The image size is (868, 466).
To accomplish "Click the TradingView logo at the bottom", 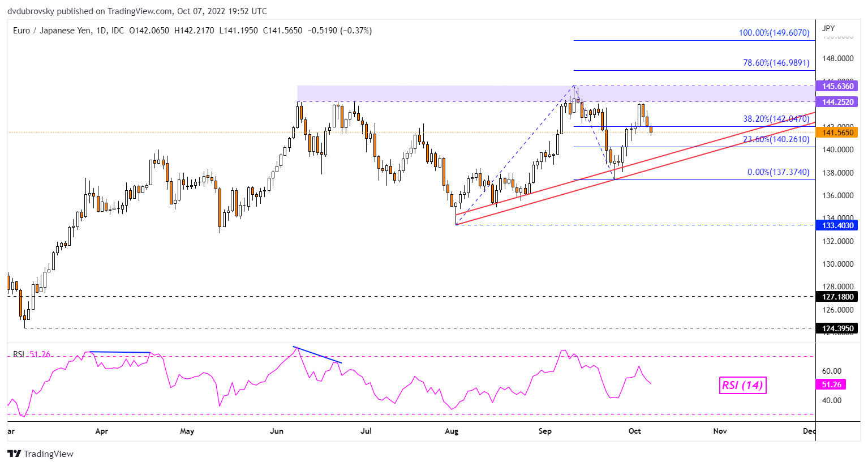I will click(x=40, y=454).
